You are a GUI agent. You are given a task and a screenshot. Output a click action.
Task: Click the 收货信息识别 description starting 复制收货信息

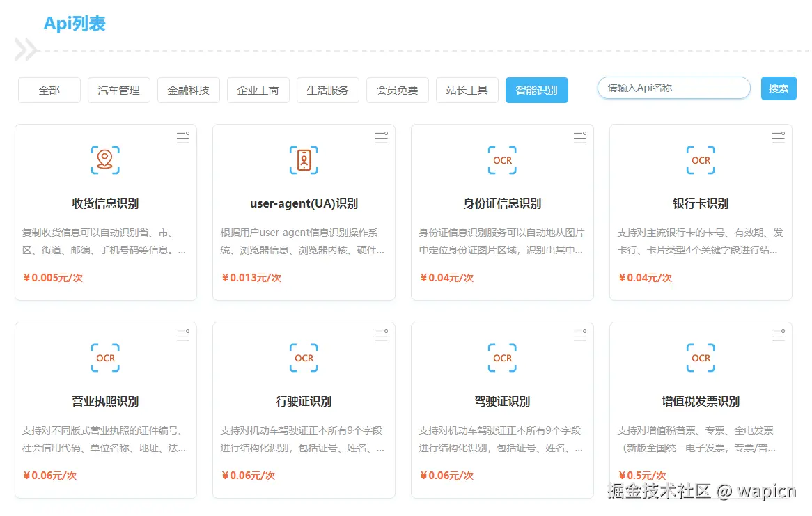point(104,242)
